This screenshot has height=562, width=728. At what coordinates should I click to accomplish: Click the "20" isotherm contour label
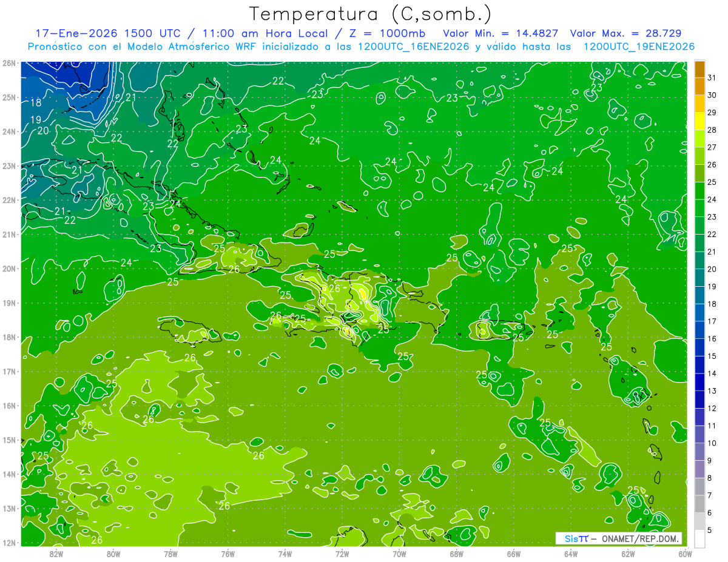tap(43, 130)
